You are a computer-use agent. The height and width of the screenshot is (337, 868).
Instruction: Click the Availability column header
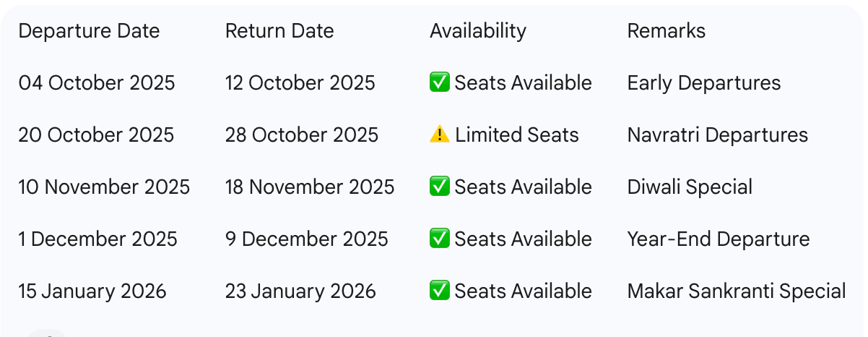pyautogui.click(x=477, y=31)
